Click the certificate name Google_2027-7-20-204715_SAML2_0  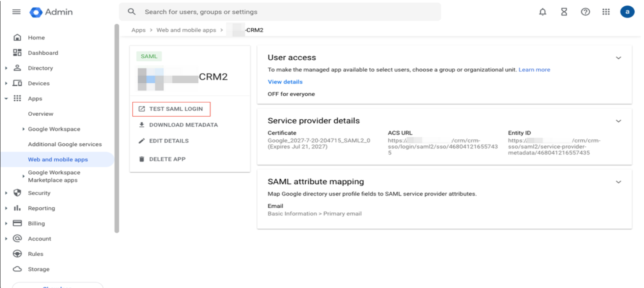coord(319,140)
